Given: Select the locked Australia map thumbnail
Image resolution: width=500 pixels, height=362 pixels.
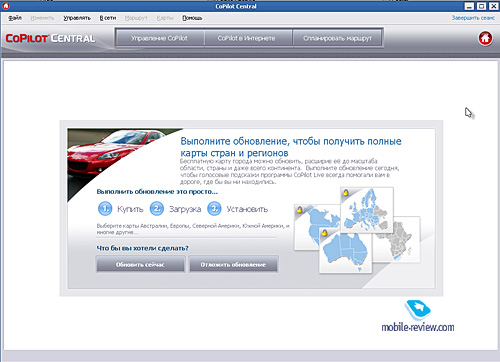Looking at the screenshot, I should (x=345, y=250).
